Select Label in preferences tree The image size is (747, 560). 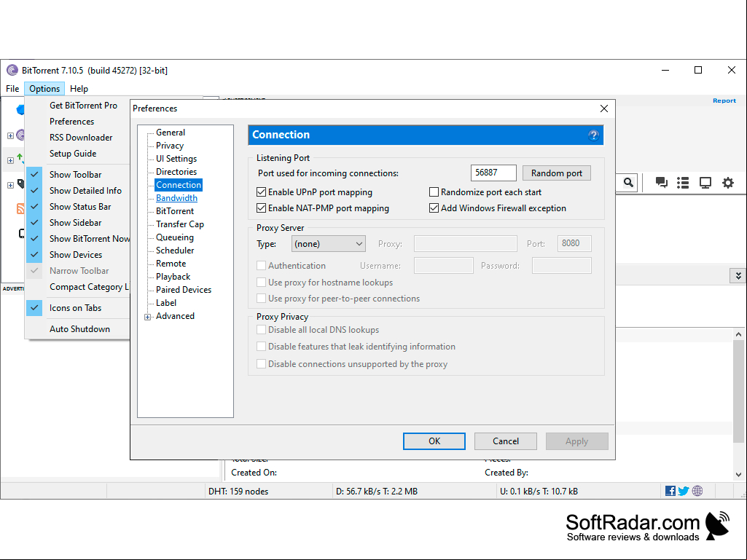pyautogui.click(x=165, y=303)
